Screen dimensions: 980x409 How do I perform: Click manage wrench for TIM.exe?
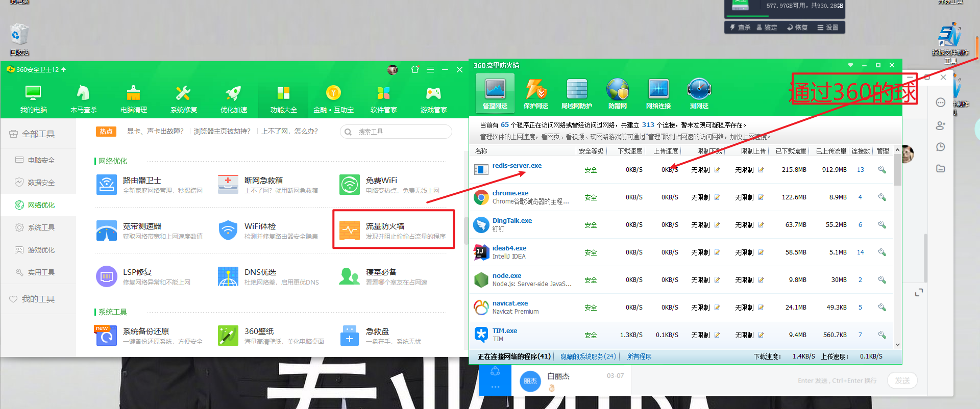pos(881,335)
